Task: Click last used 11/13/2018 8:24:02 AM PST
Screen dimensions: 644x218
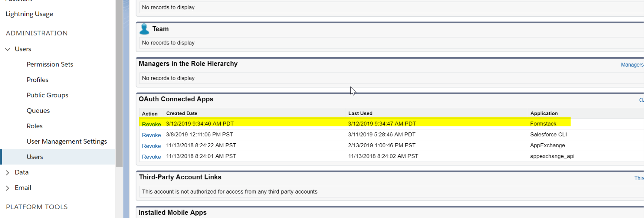Action: [383, 156]
